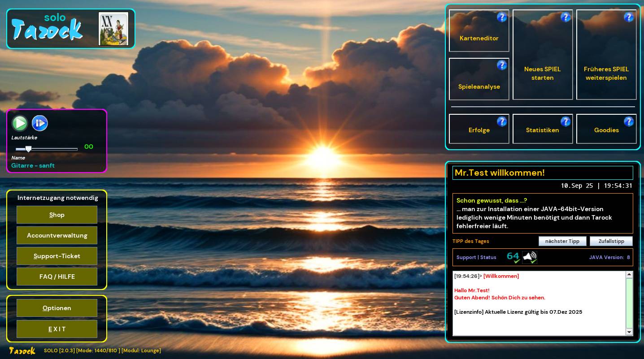
Task: Click the green play music button
Action: tap(20, 123)
